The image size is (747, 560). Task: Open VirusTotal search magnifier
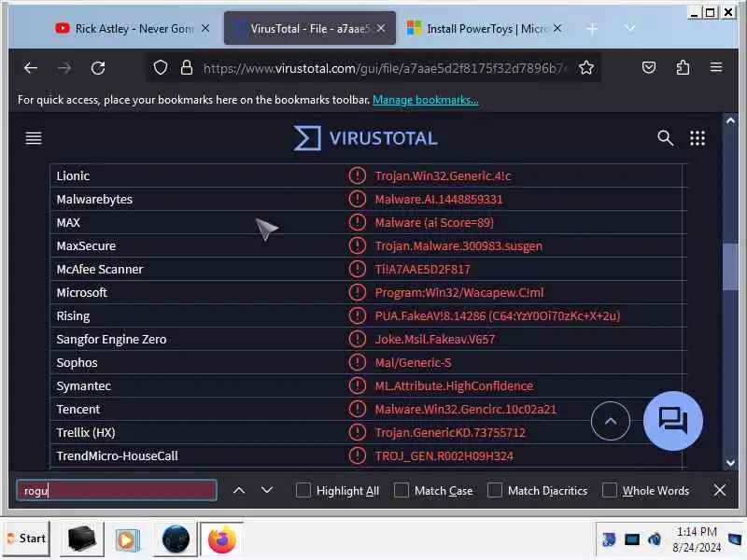(665, 138)
